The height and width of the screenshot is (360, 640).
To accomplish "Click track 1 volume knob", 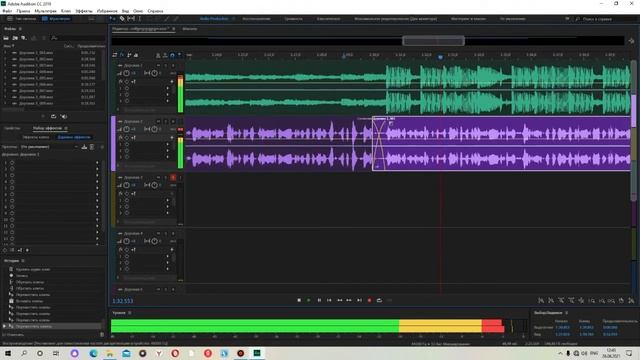I will click(127, 73).
